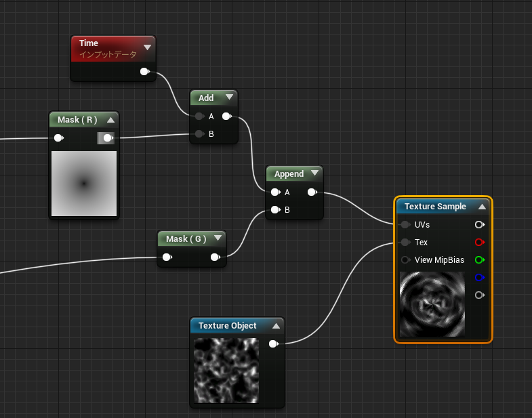
Task: Click the View MipBias input pin
Action: point(405,260)
